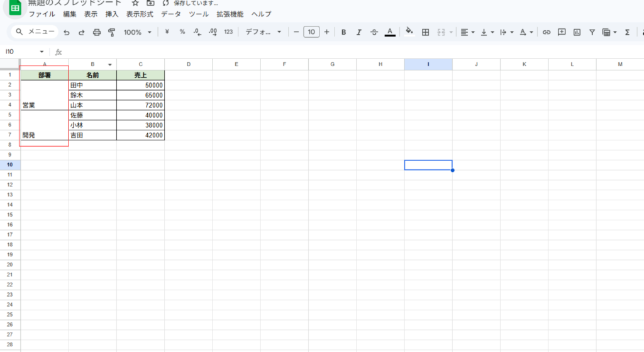The width and height of the screenshot is (644, 352).
Task: Insert a link using the chain icon
Action: coord(547,32)
